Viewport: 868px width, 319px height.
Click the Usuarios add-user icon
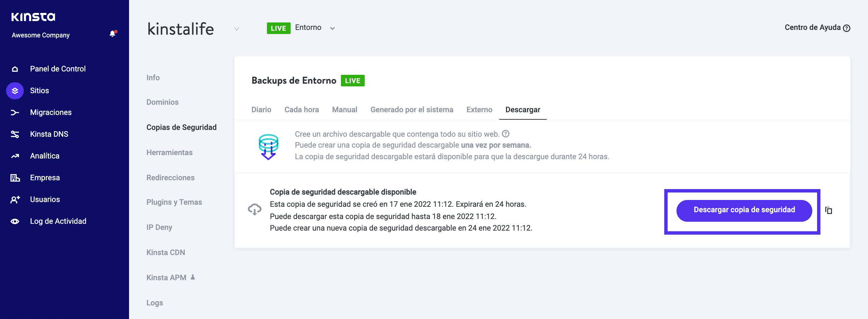15,200
